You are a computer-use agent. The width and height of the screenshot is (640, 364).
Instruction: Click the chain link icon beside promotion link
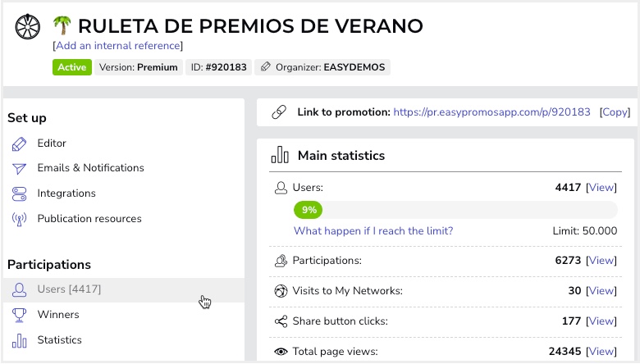279,112
